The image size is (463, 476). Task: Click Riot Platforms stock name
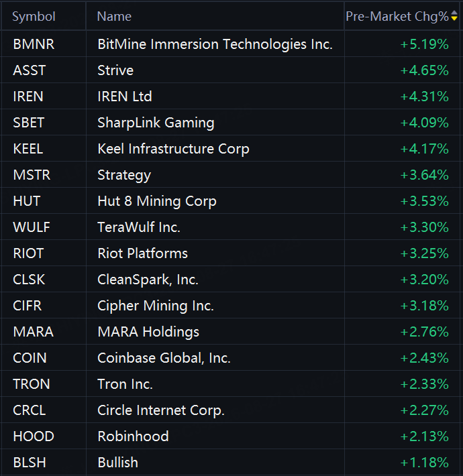(x=142, y=253)
